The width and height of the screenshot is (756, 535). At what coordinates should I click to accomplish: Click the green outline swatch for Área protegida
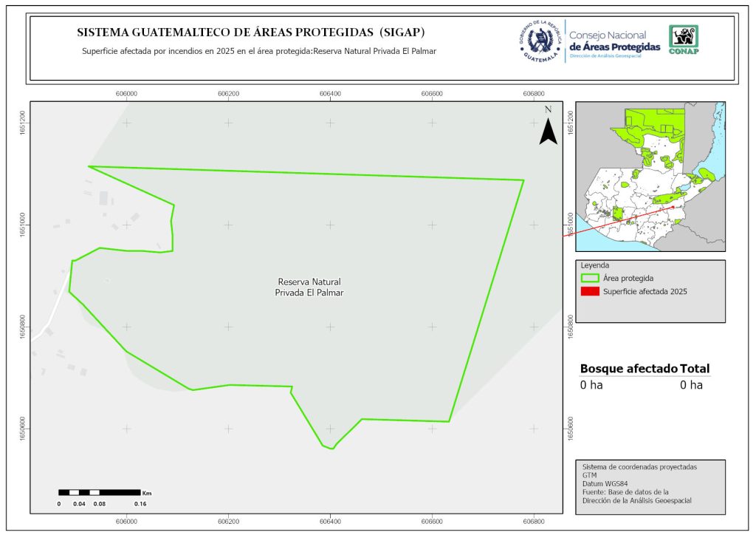coord(590,279)
